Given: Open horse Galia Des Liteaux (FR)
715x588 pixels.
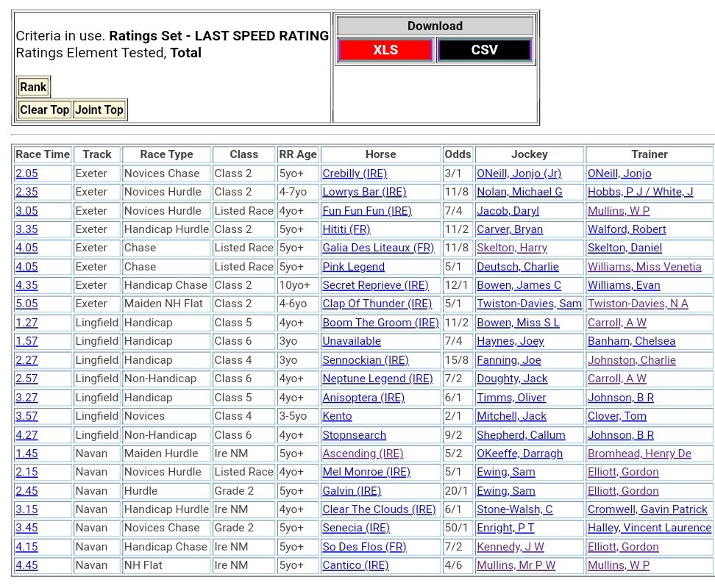Looking at the screenshot, I should click(378, 248).
